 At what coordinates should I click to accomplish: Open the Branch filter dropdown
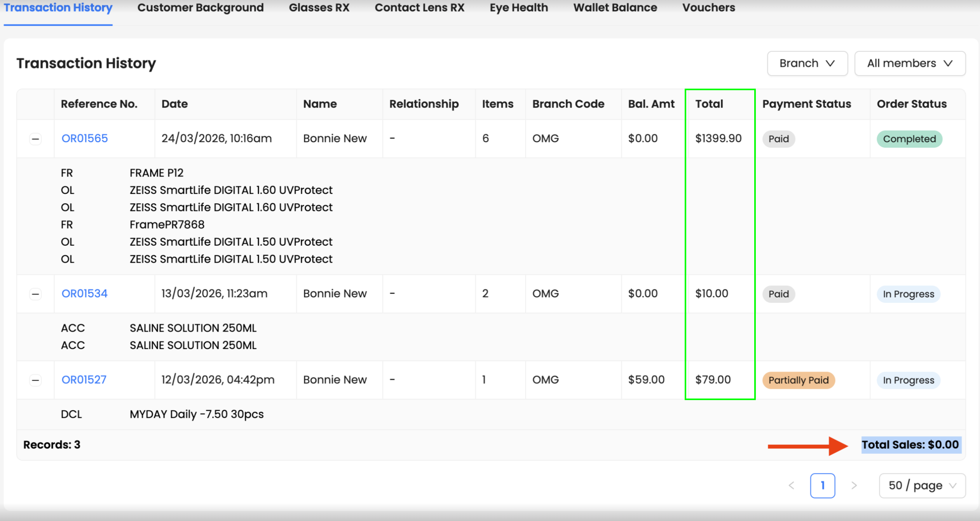807,63
